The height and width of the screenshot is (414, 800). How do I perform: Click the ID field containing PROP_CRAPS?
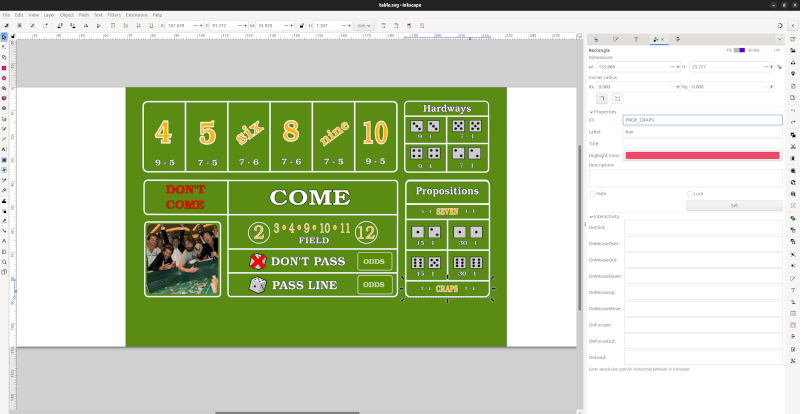pos(703,120)
